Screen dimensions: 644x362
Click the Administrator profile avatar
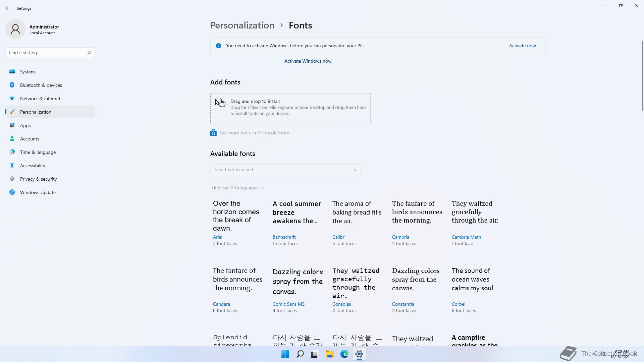click(15, 29)
